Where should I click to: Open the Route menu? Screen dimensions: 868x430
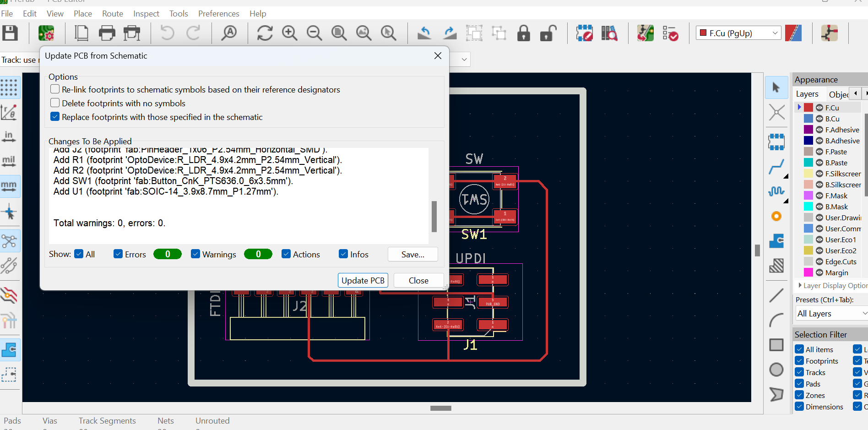(x=113, y=14)
